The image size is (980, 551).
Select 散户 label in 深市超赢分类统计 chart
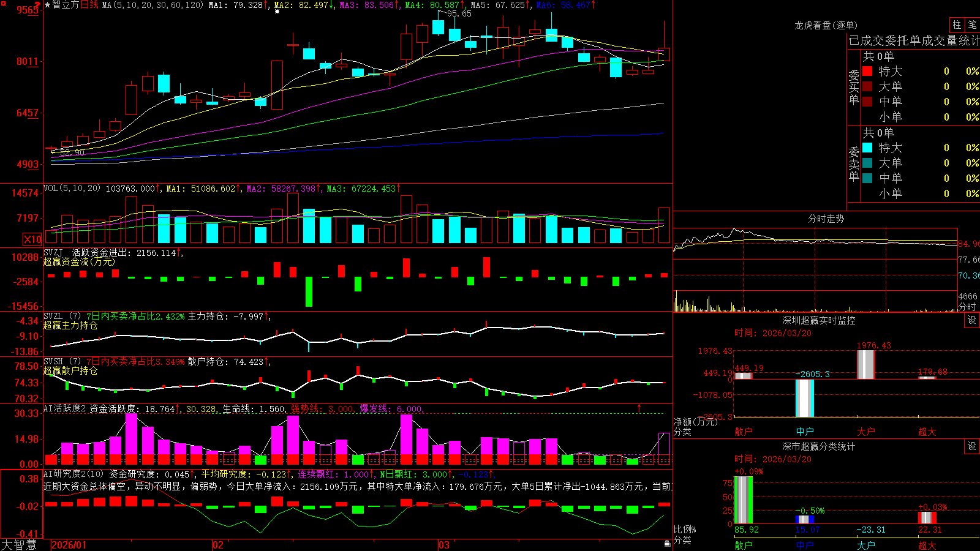(x=744, y=545)
